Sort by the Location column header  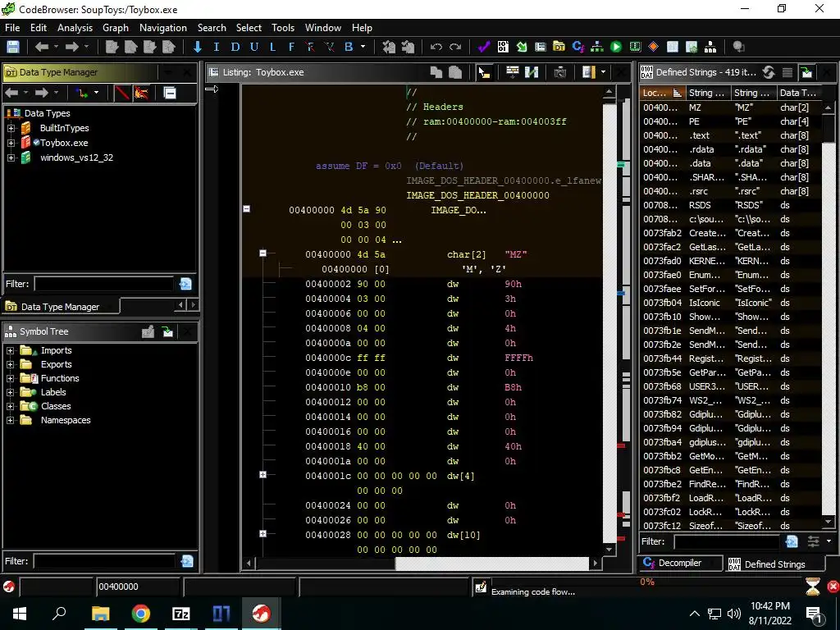coord(662,94)
